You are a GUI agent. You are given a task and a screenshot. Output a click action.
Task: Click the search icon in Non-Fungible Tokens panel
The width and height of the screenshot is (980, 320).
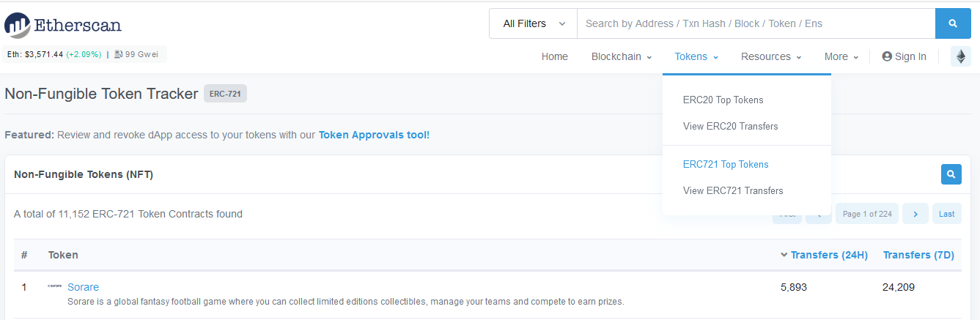tap(951, 174)
